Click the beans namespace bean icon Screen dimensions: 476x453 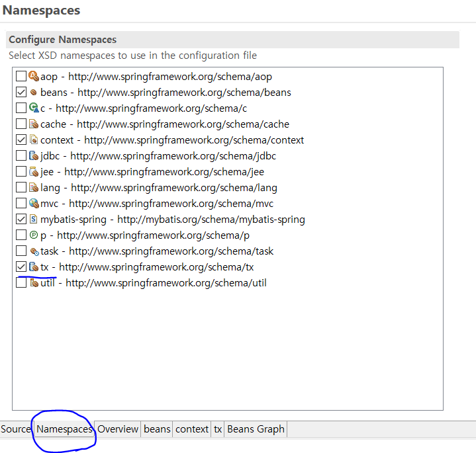tap(34, 92)
